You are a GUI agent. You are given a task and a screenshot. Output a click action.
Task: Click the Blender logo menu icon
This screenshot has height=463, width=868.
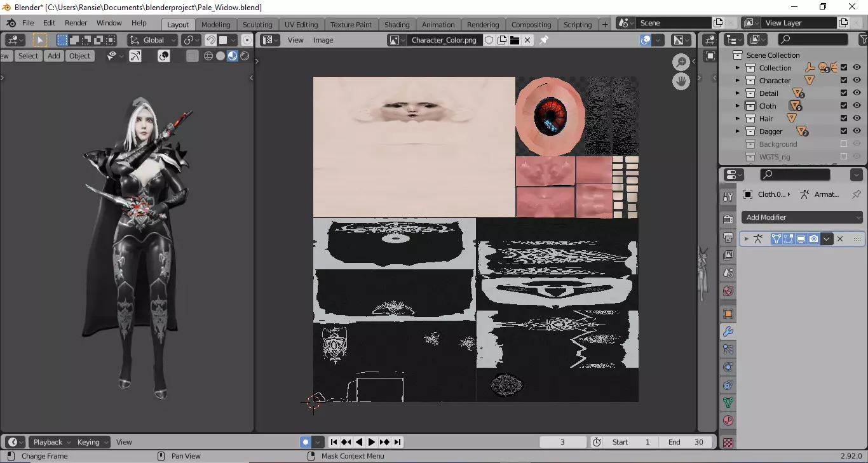pyautogui.click(x=11, y=23)
